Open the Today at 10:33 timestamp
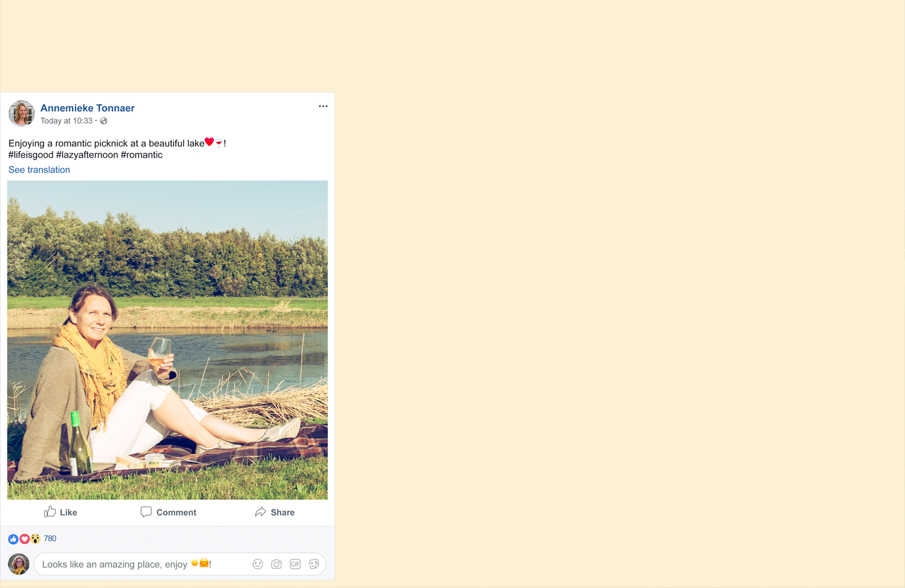This screenshot has width=905, height=588. 66,121
